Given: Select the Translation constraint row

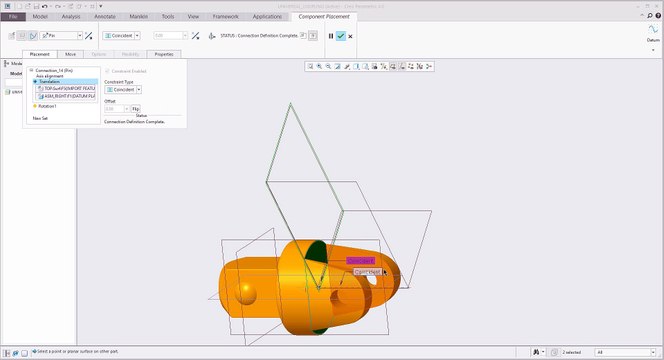Looking at the screenshot, I should (x=65, y=81).
